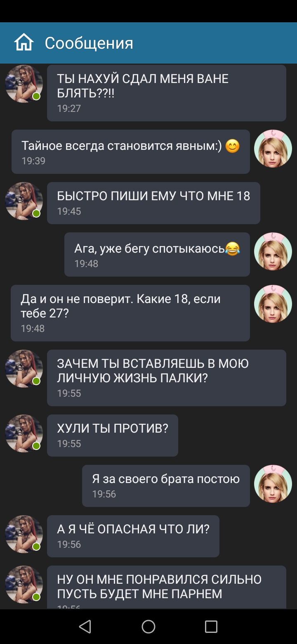Tap smiling emoji in 'Тайное всегда' message
The image size is (297, 644).
(x=233, y=146)
